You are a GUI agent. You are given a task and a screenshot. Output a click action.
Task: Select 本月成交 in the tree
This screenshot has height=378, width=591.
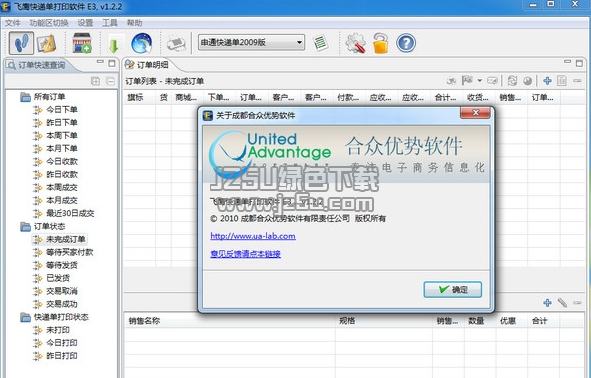[x=55, y=200]
